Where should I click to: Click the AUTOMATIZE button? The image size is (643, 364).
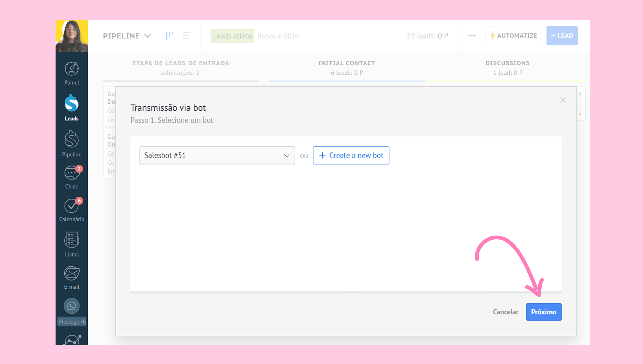[513, 36]
